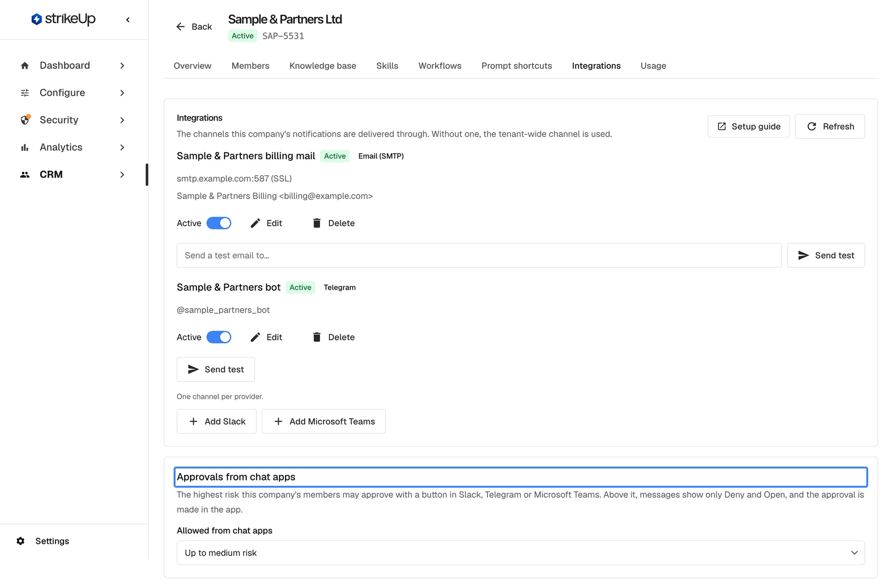Open the Allowed from chat apps dropdown
The width and height of the screenshot is (893, 588).
520,553
